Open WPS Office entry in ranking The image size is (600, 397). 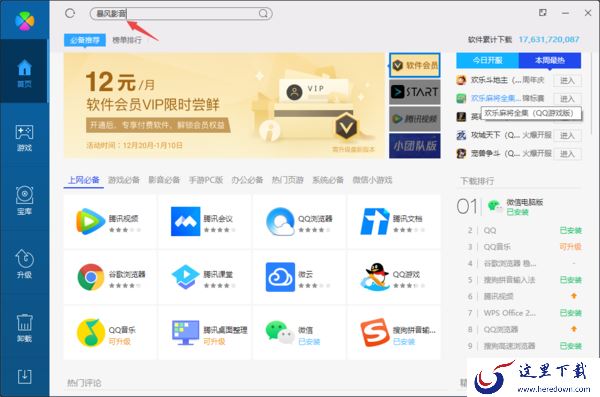509,313
